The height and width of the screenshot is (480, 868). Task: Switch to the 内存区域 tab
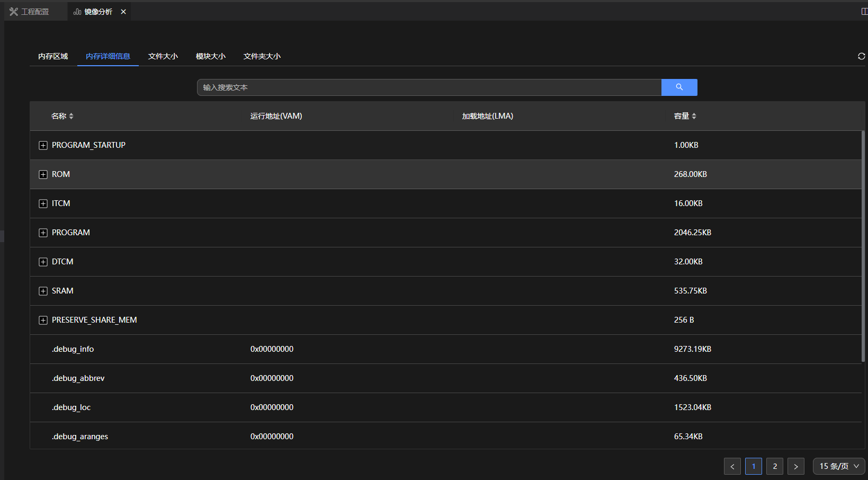click(53, 56)
